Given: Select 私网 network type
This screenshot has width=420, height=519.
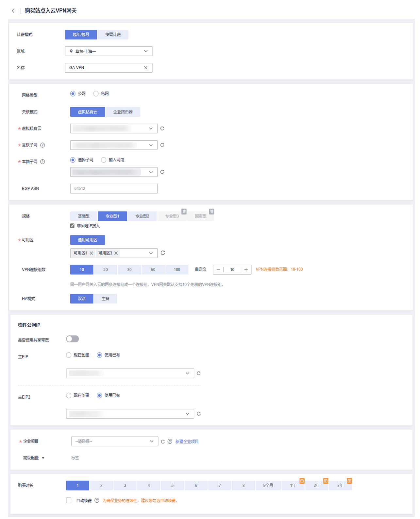Looking at the screenshot, I should point(101,94).
